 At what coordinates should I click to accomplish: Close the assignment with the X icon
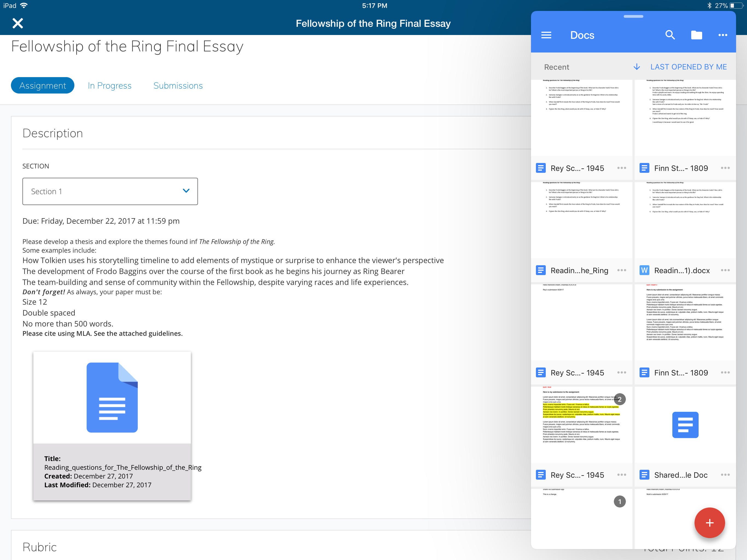point(17,23)
